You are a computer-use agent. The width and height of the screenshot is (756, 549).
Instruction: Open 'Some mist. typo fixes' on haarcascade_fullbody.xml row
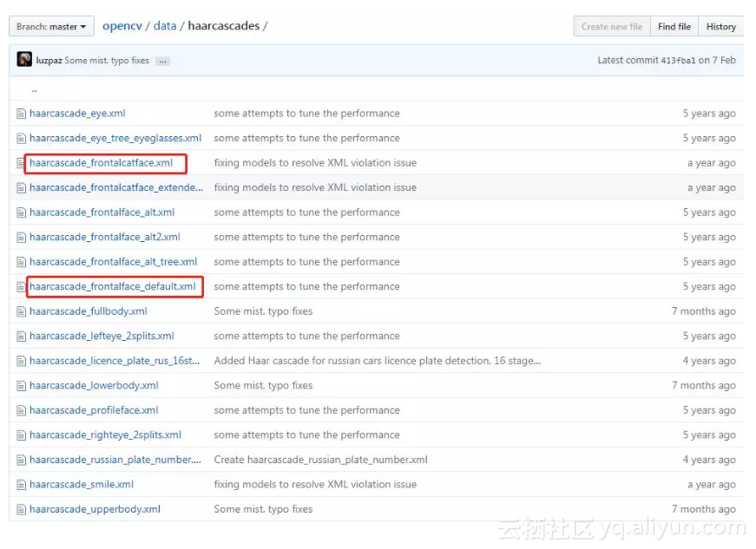coord(263,311)
